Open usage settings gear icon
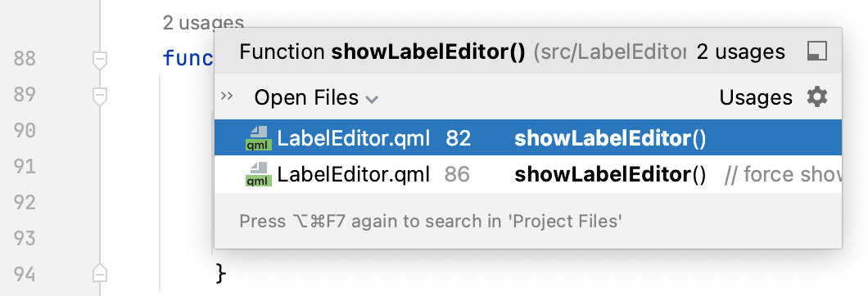The width and height of the screenshot is (868, 296). (817, 97)
